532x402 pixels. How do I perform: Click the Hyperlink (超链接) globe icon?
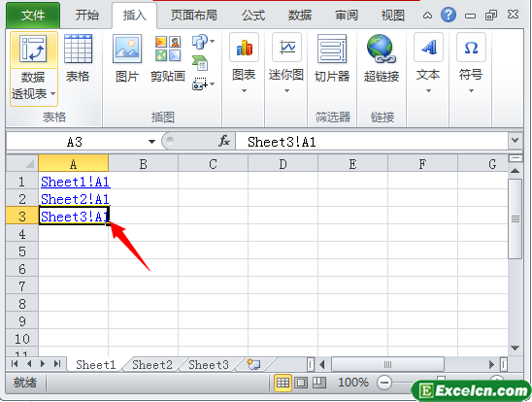[381, 49]
